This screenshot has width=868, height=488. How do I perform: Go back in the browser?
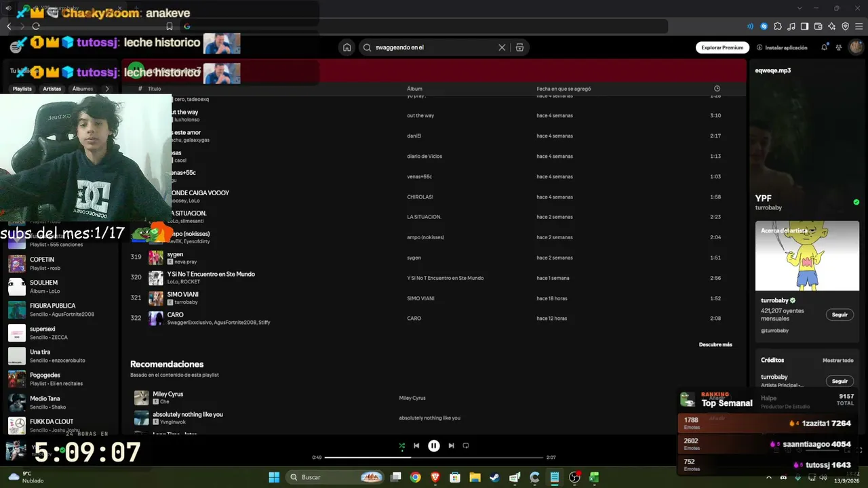9,26
